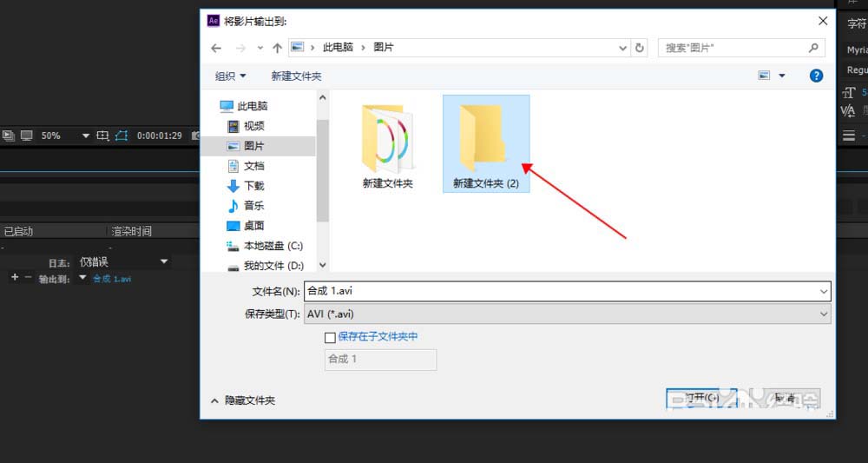Expand the 输出到 dropdown arrow
The height and width of the screenshot is (463, 868).
(82, 277)
